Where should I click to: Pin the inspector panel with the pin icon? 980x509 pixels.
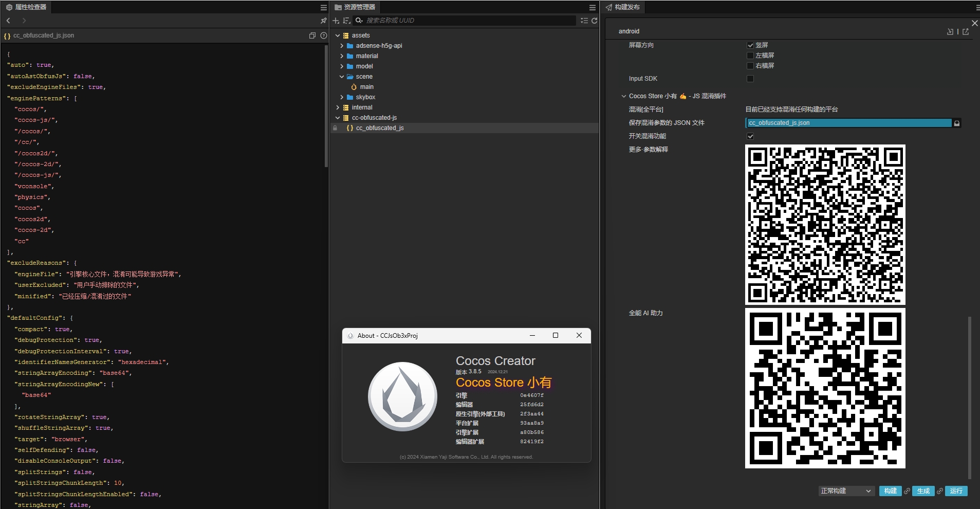click(x=323, y=21)
